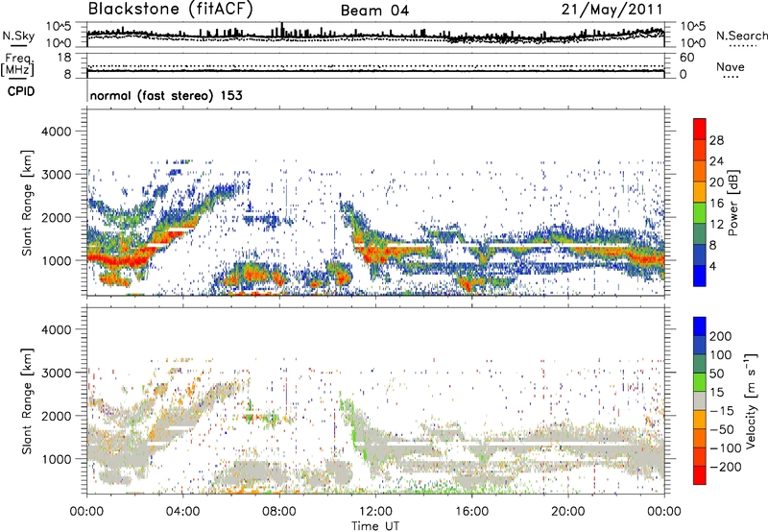This screenshot has height=532, width=768.
Task: Click the '16:00' time axis tick
Action: (471, 512)
